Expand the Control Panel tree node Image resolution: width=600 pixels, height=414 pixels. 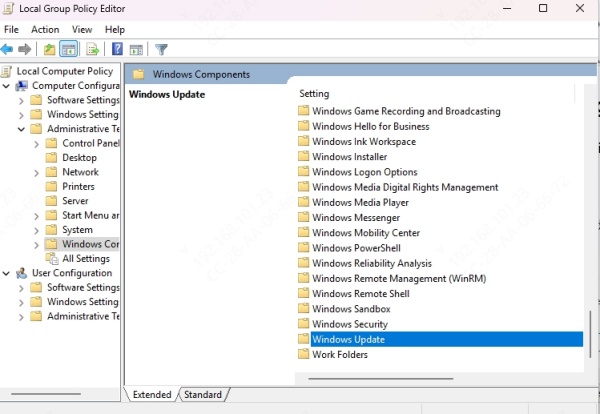coord(36,144)
